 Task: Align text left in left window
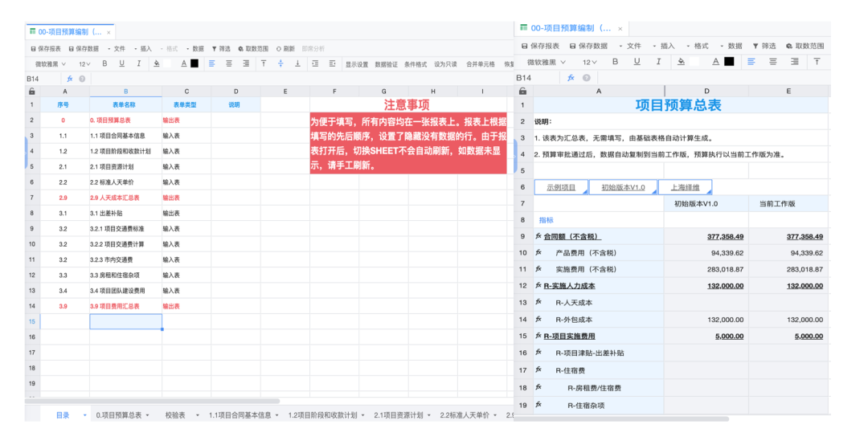click(211, 63)
